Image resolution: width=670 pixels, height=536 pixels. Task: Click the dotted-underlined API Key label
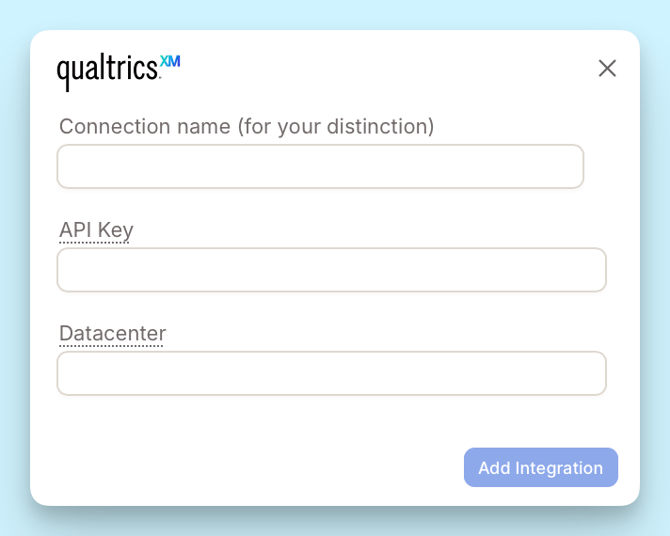(x=96, y=230)
